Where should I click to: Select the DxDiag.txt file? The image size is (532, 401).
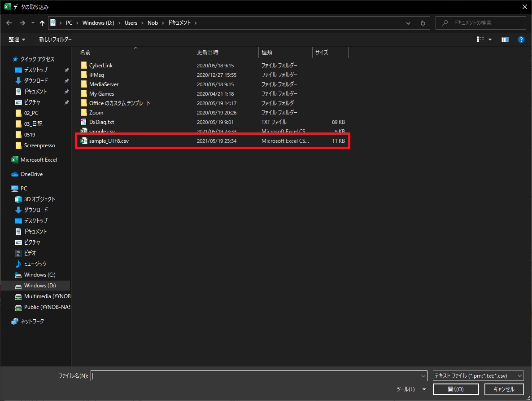[101, 122]
